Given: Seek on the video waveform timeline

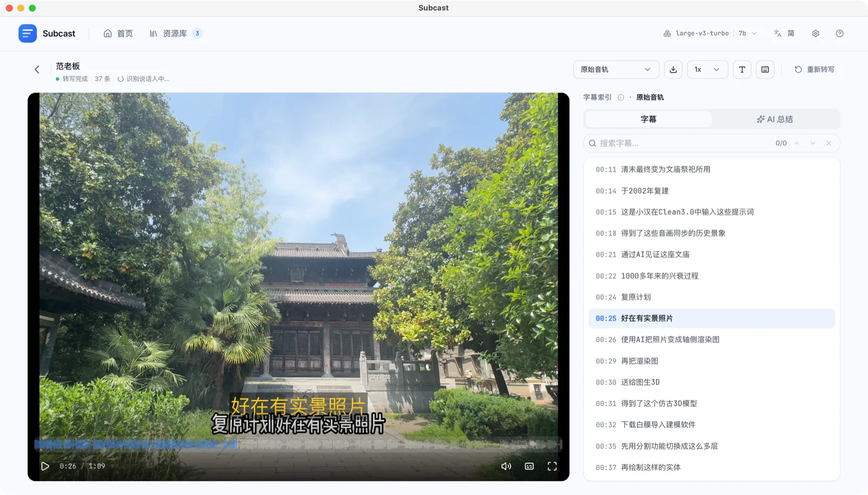Looking at the screenshot, I should pyautogui.click(x=298, y=445).
